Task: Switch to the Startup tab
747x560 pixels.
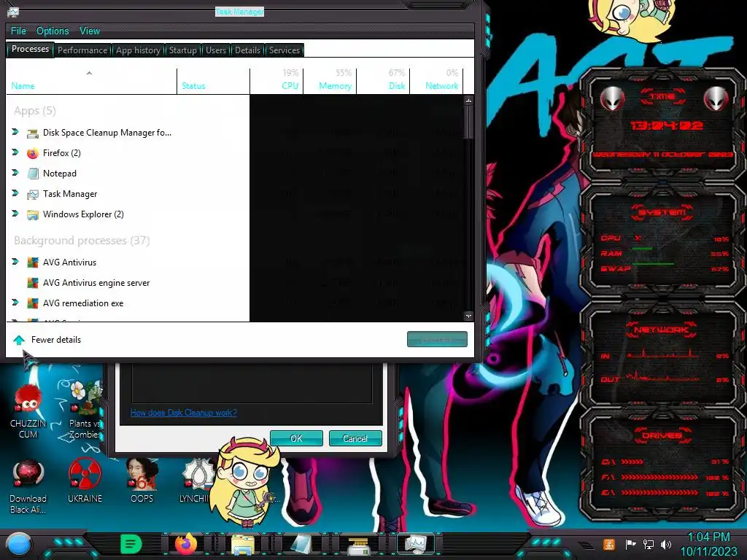Action: point(182,50)
